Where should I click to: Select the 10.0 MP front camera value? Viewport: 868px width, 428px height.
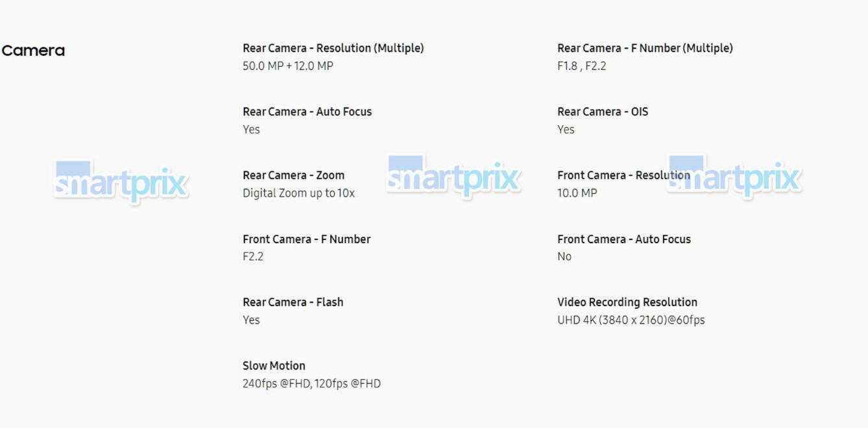577,193
